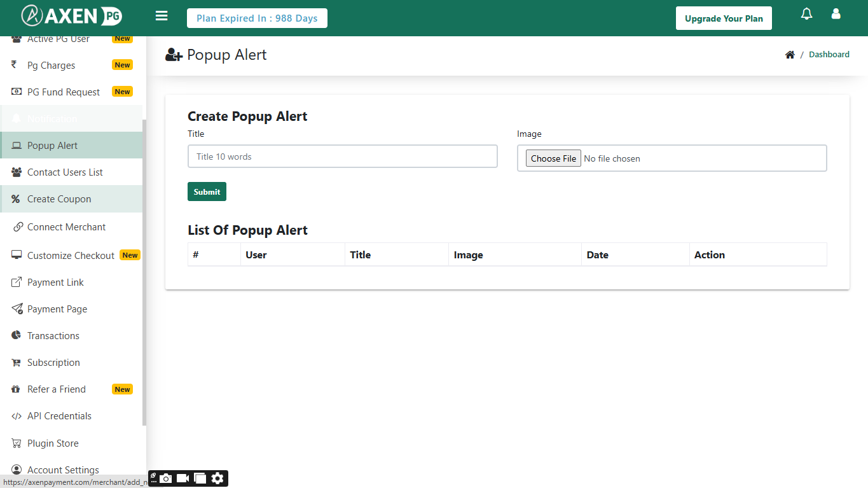Click the code icon beside API Credentials

pos(17,416)
